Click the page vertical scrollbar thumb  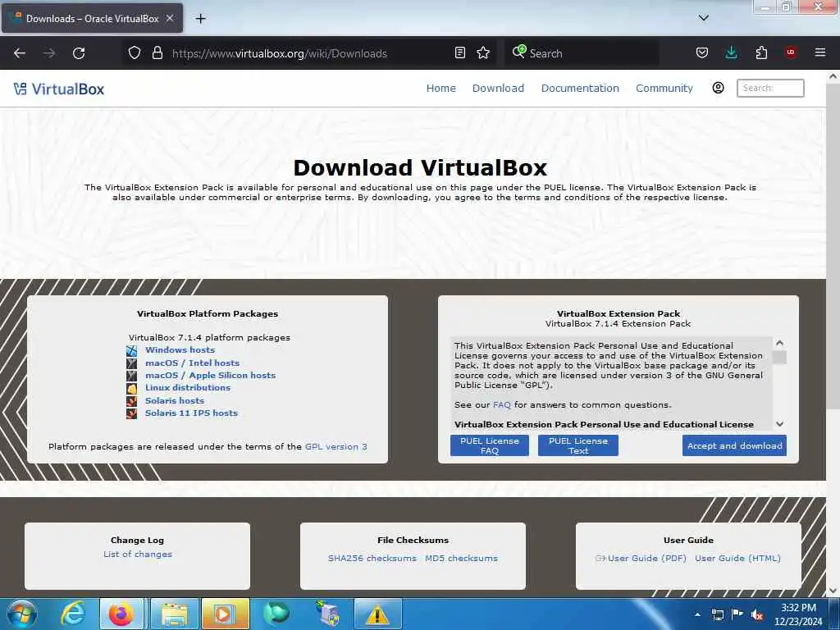point(833,246)
